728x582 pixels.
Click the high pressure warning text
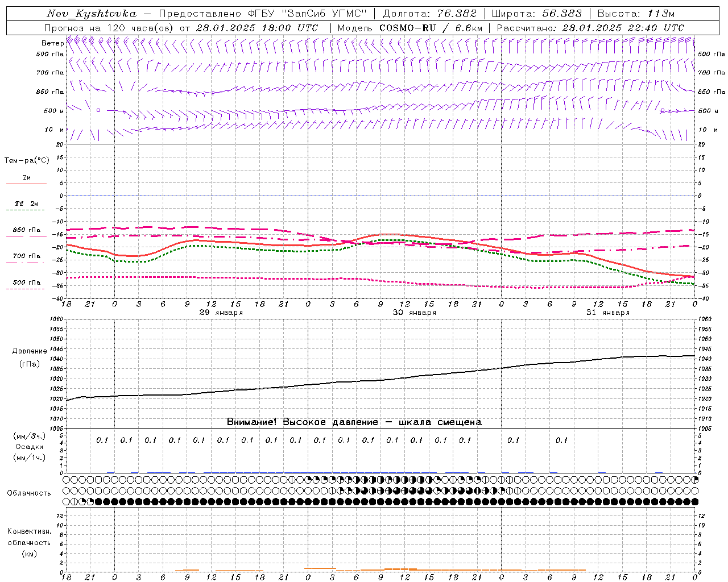[354, 422]
